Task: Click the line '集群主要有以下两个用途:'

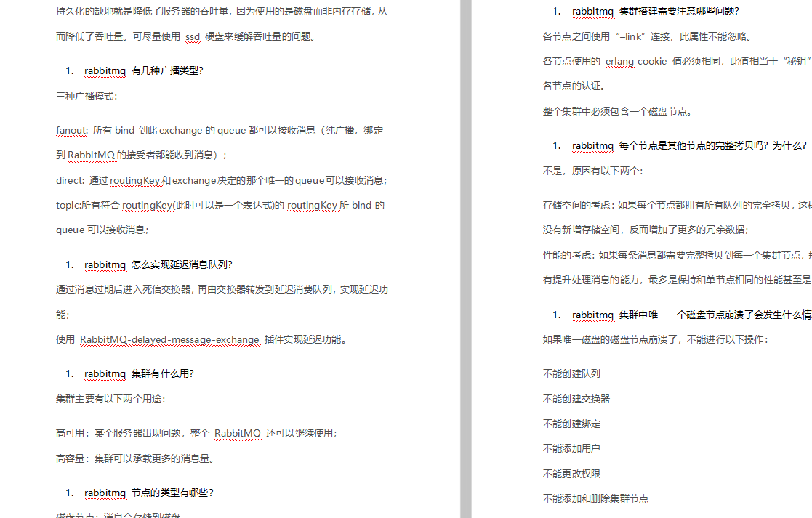Action: tap(110, 399)
